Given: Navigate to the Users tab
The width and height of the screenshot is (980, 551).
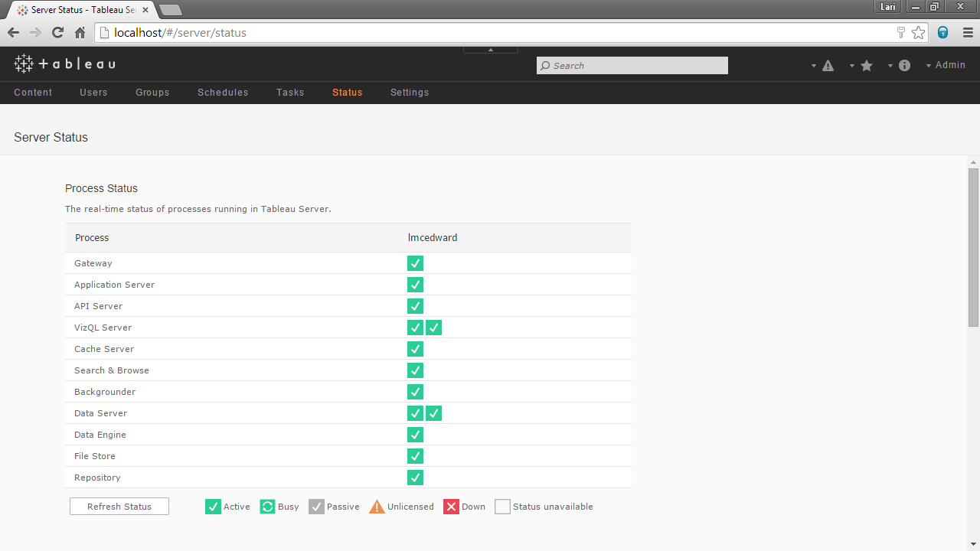Looking at the screenshot, I should pyautogui.click(x=93, y=93).
